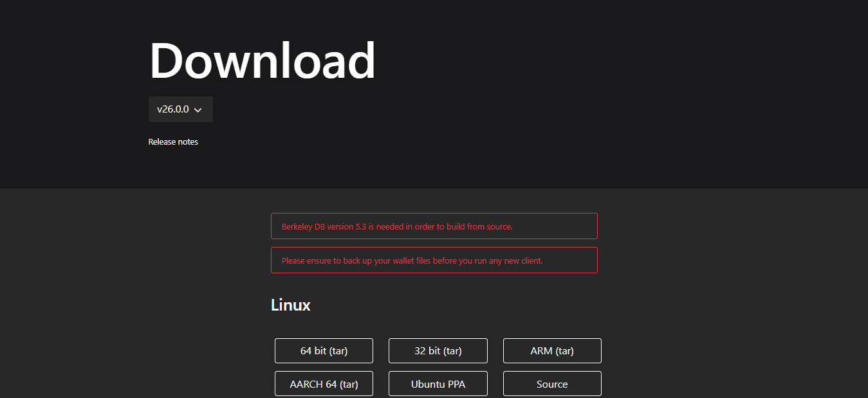Open the Release notes link
Screen dimensions: 868x398
click(x=173, y=141)
